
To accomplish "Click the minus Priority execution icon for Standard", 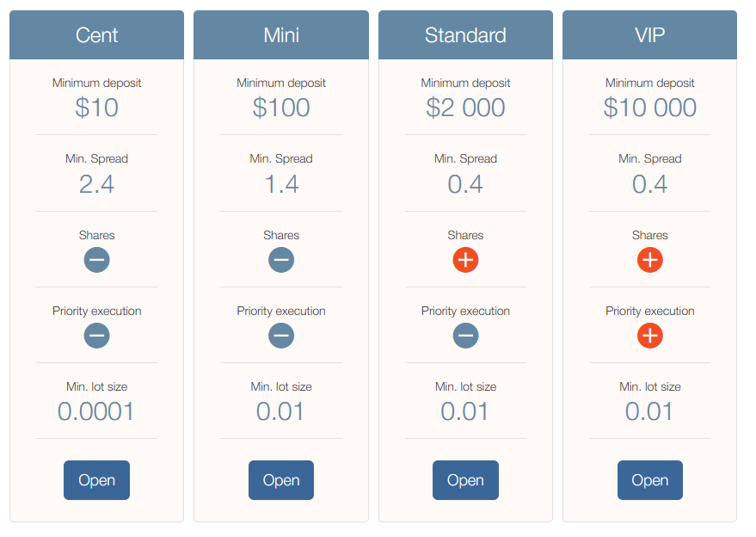I will coord(465,336).
